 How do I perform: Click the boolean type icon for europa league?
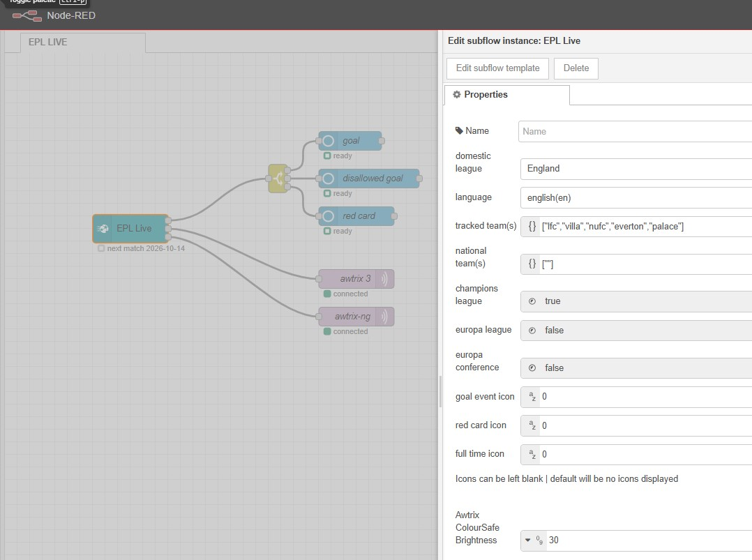(x=532, y=331)
